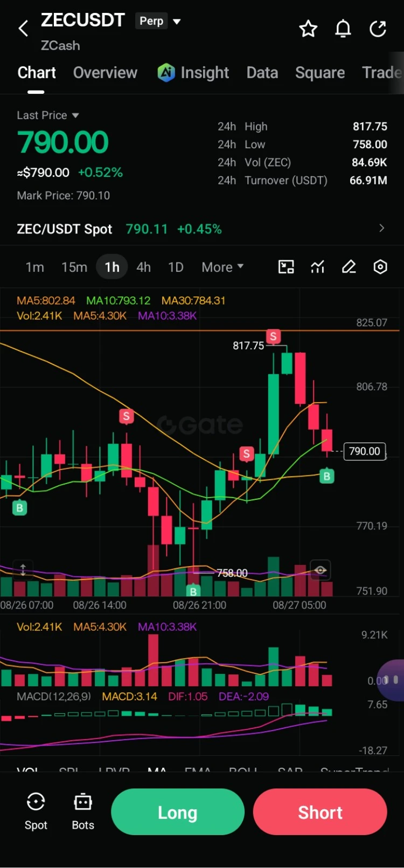Tap the chart resize vertical-arrows icon
This screenshot has width=404, height=868.
(23, 569)
